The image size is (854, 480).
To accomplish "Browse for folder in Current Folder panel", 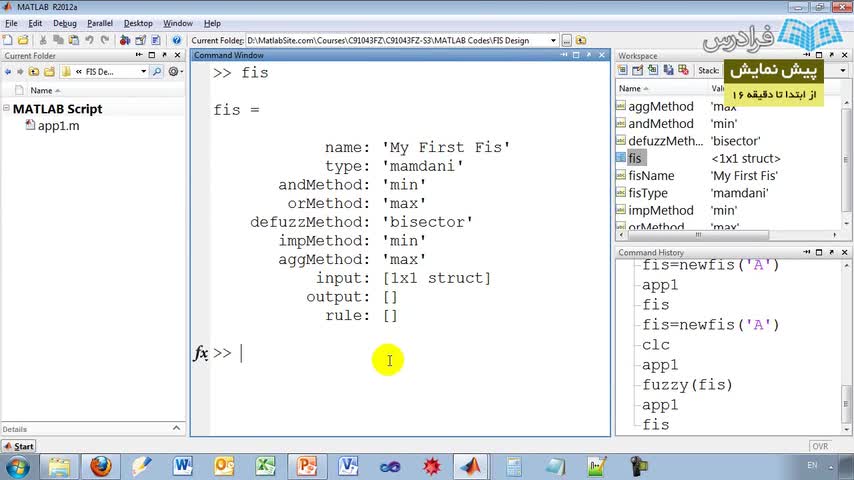I will pyautogui.click(x=49, y=71).
